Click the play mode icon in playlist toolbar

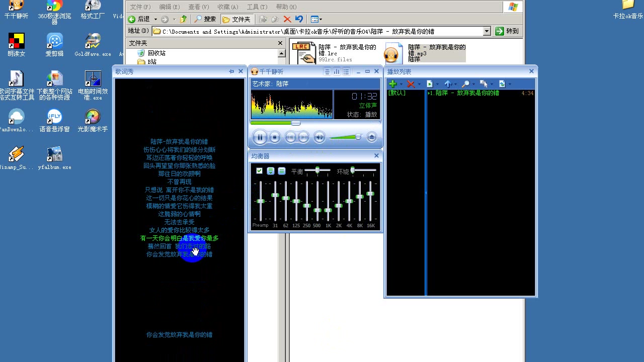coord(502,84)
